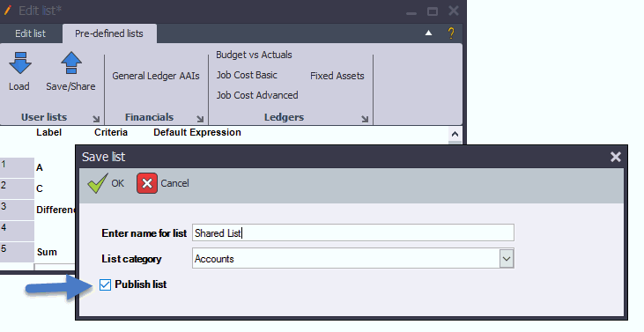Click the Accounts category combo box
The height and width of the screenshot is (332, 644).
point(352,259)
